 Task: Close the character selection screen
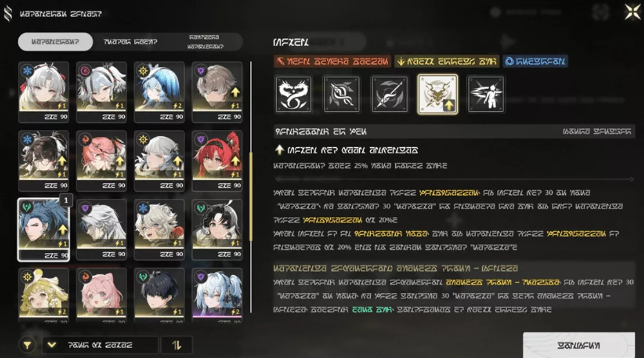pyautogui.click(x=632, y=12)
